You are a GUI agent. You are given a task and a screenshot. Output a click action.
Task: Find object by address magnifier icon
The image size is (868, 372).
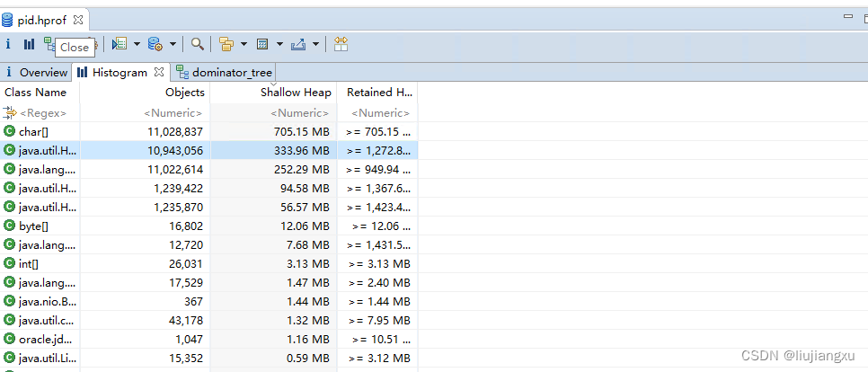(198, 44)
